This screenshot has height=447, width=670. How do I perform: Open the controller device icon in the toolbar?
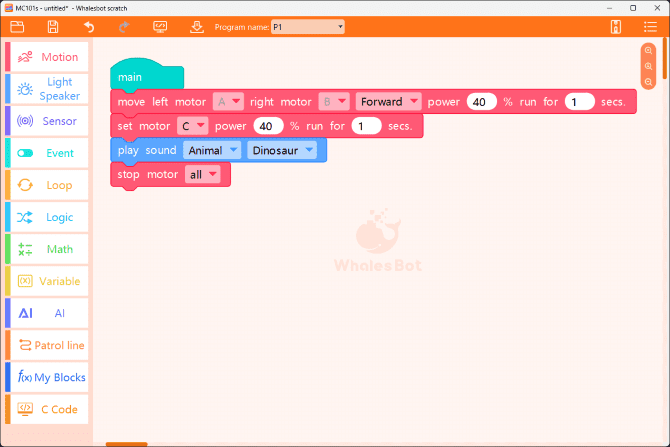coord(616,27)
